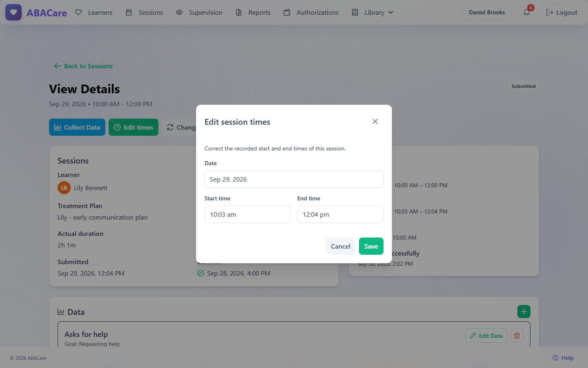Open the Authorizations page
The height and width of the screenshot is (368, 588).
click(311, 12)
